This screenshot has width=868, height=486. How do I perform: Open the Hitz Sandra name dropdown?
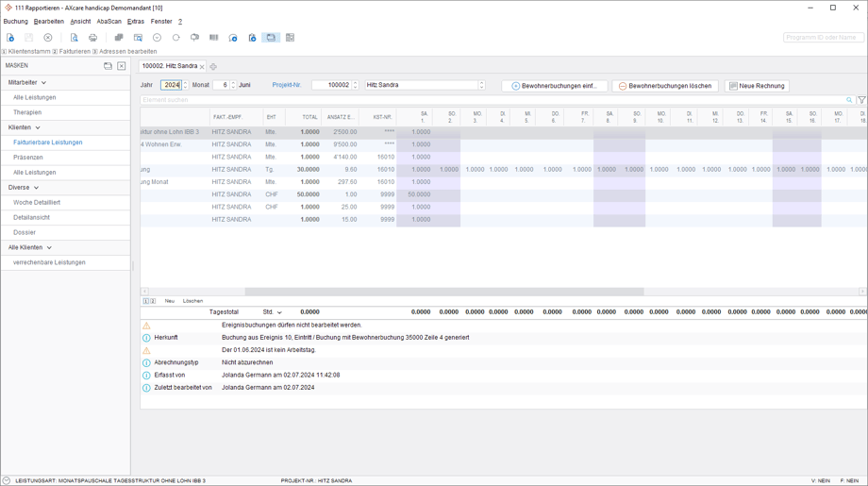point(481,85)
